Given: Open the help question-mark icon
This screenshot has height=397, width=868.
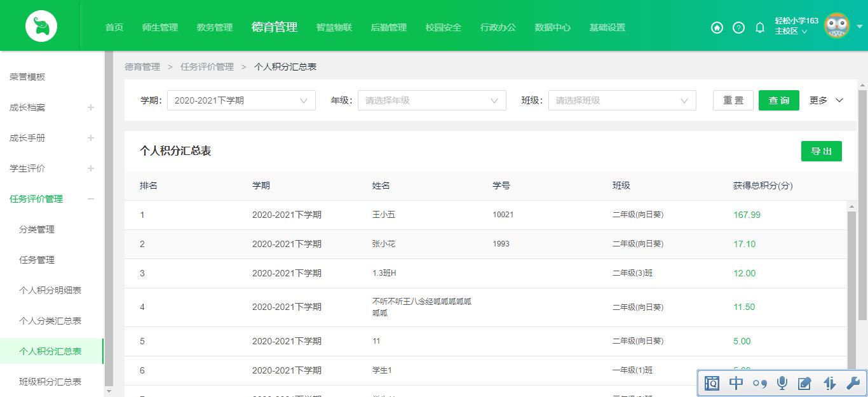Looking at the screenshot, I should coord(738,28).
